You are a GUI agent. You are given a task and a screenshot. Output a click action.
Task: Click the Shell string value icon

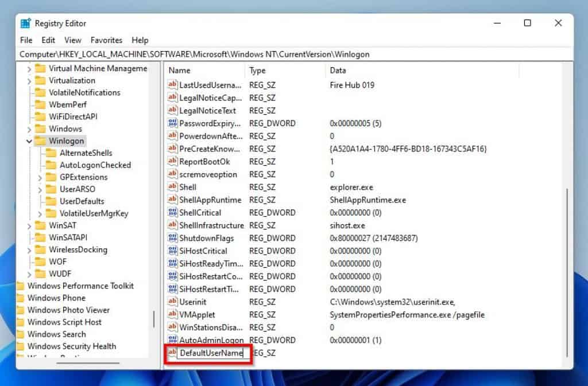click(172, 186)
